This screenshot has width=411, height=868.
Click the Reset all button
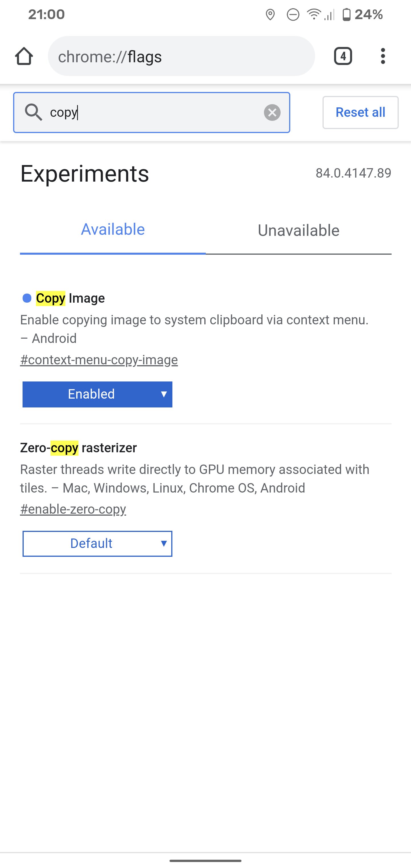(360, 112)
